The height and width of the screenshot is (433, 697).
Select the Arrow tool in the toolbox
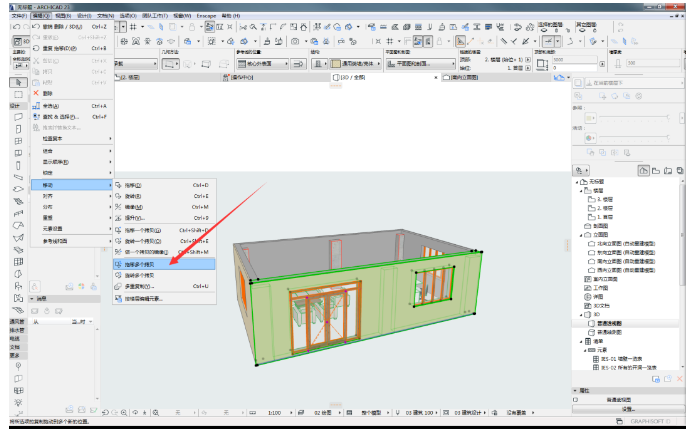(x=17, y=80)
